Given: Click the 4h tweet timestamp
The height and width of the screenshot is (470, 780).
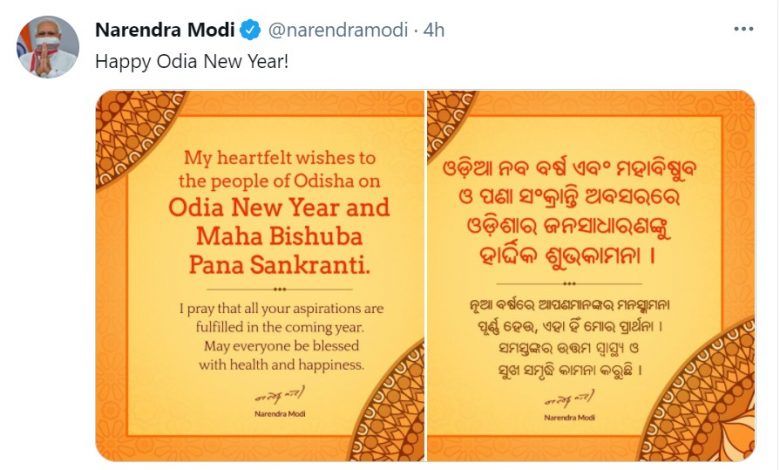Looking at the screenshot, I should click(434, 30).
